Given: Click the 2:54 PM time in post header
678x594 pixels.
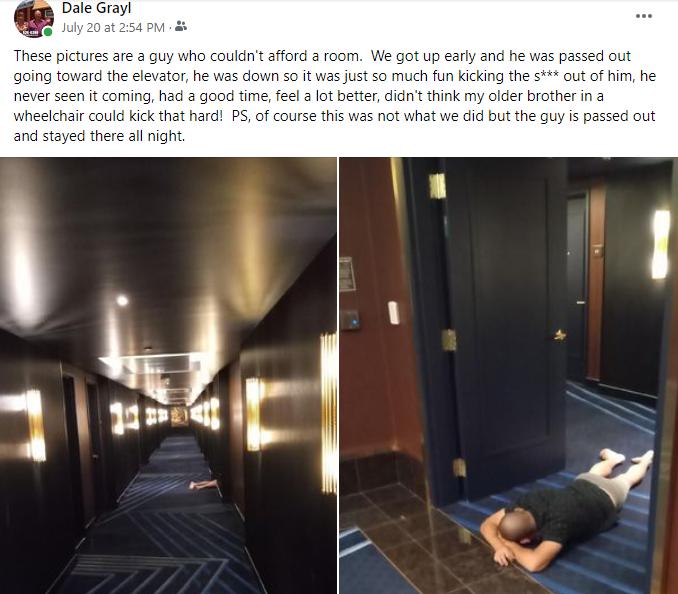Looking at the screenshot, I should pos(141,28).
